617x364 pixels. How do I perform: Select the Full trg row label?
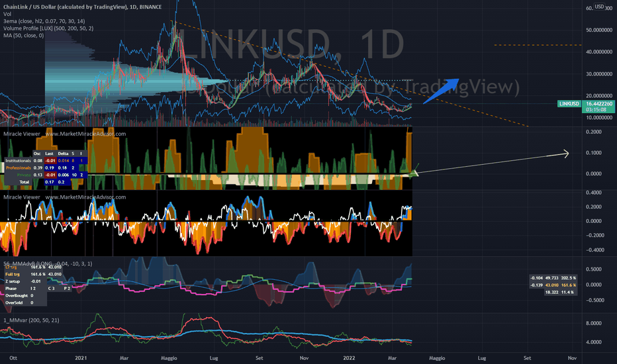13,274
